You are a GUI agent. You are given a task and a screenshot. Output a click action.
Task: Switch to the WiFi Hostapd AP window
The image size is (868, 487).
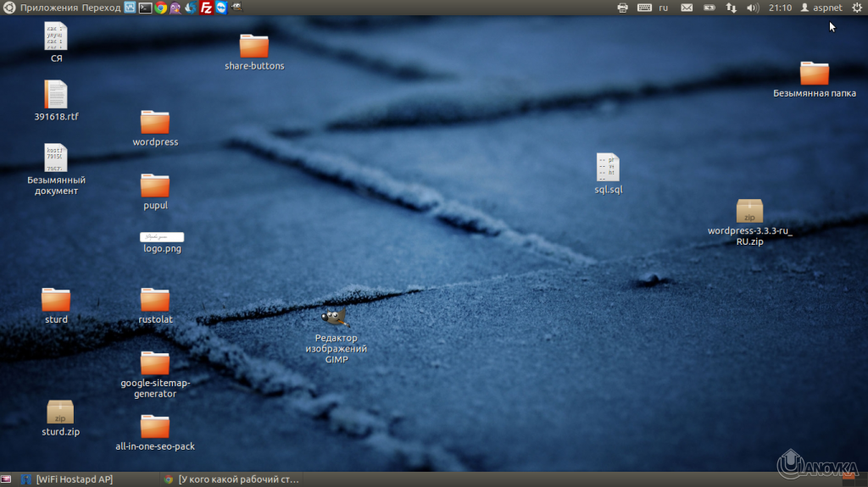pyautogui.click(x=74, y=479)
